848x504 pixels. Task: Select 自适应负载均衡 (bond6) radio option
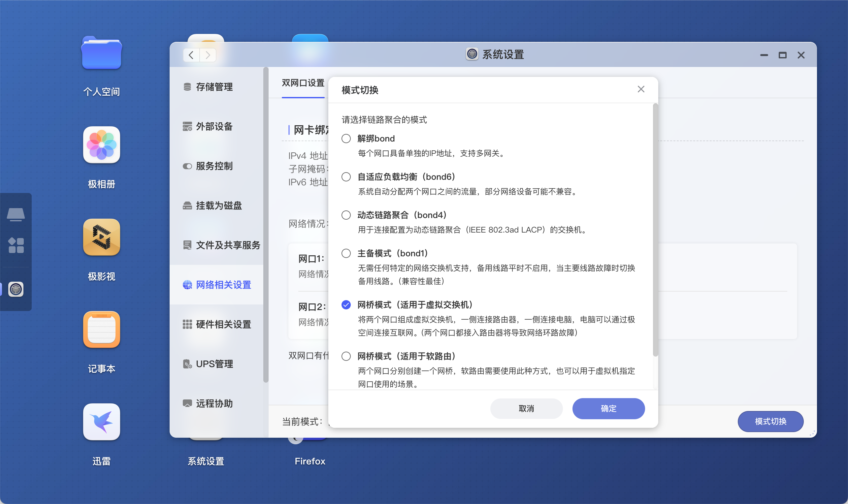346,177
